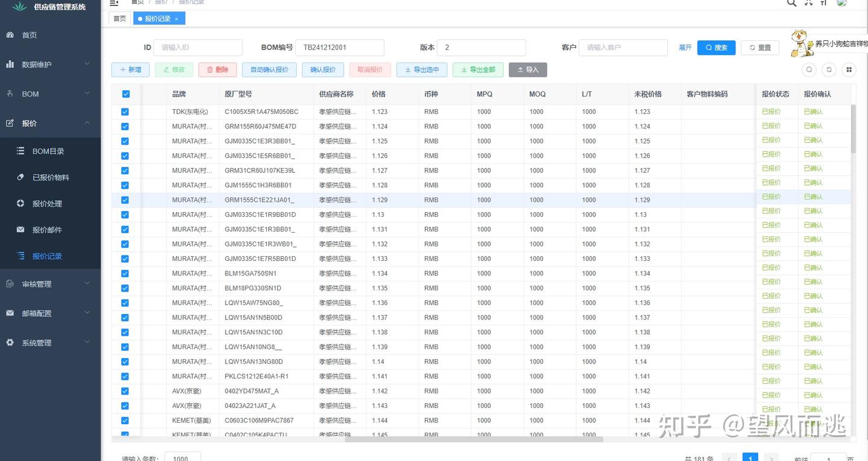The image size is (868, 461).
Task: Expand the 审核管理 sidebar menu
Action: (50, 284)
